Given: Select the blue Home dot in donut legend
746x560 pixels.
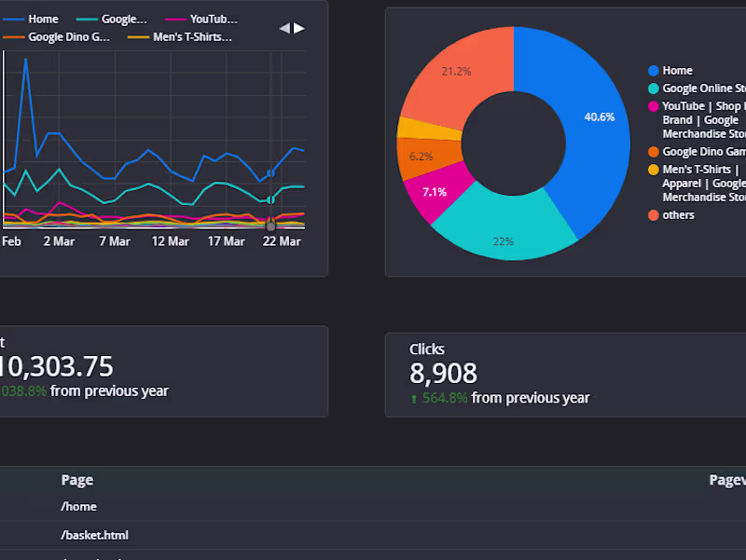Looking at the screenshot, I should 654,71.
